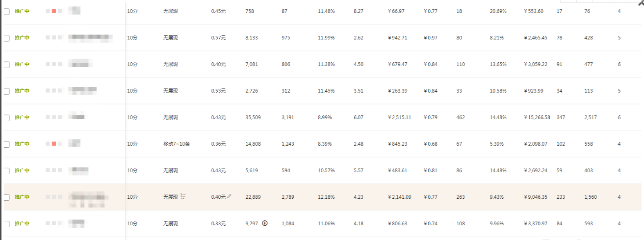644x240 pixels.
Task: Tick the checkbox for the 0.33元 bid row
Action: (6, 224)
